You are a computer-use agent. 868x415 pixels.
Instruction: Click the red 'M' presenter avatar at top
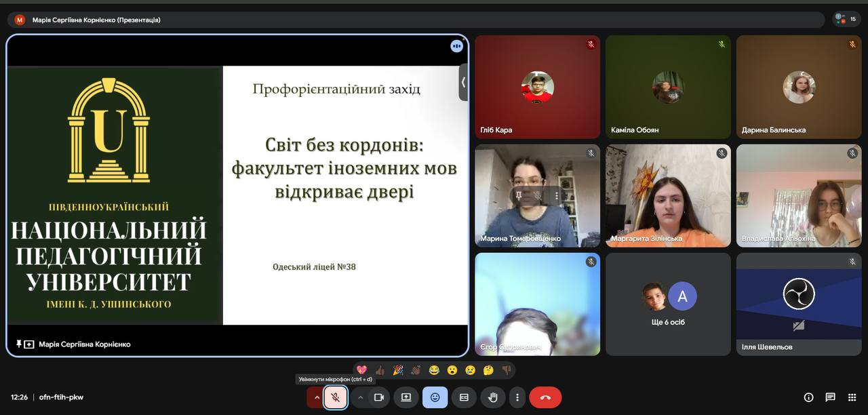pos(20,20)
